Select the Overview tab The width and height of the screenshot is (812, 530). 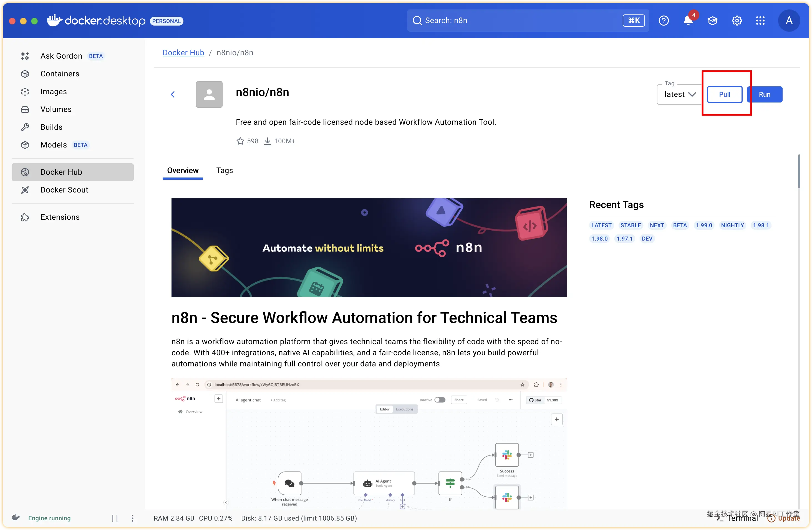tap(183, 170)
